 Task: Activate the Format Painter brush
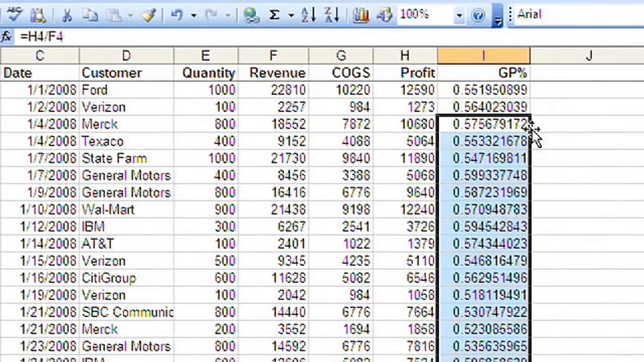[x=149, y=15]
